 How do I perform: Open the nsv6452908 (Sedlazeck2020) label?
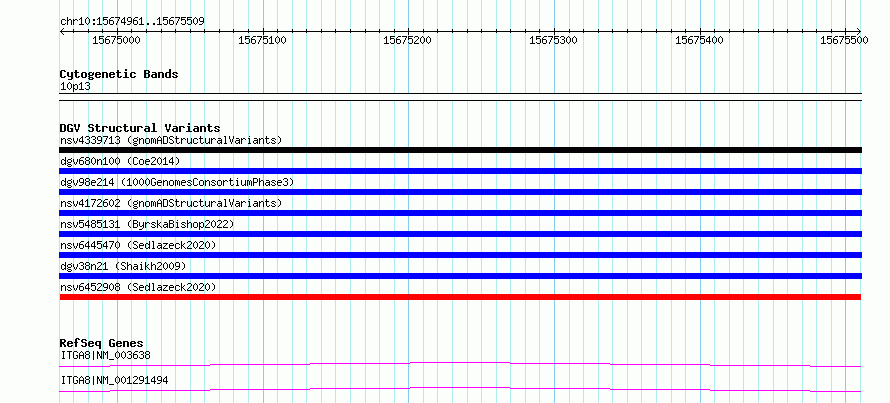pyautogui.click(x=138, y=287)
